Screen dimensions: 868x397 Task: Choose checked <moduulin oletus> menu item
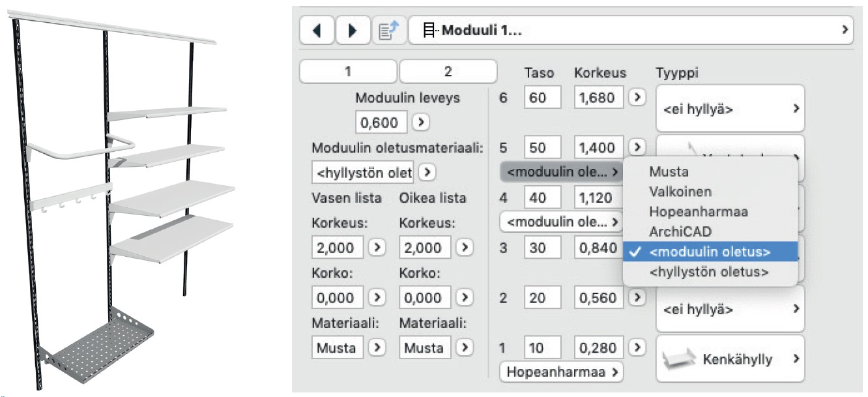[710, 252]
